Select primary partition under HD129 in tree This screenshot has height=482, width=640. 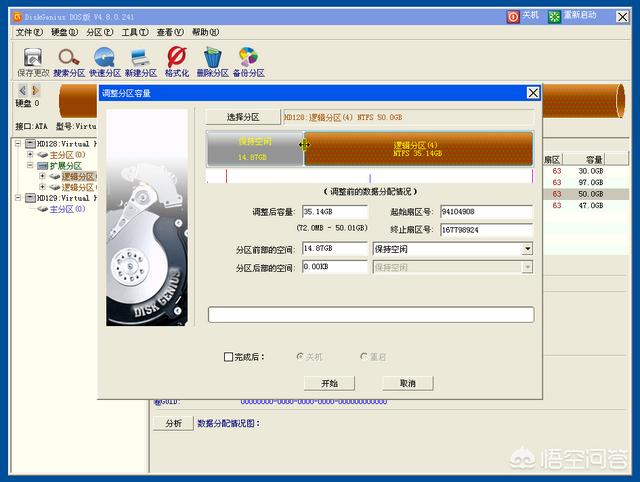click(67, 209)
